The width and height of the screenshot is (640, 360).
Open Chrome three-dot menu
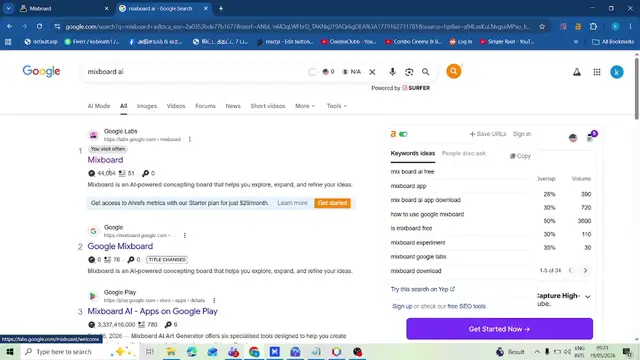[x=631, y=27]
